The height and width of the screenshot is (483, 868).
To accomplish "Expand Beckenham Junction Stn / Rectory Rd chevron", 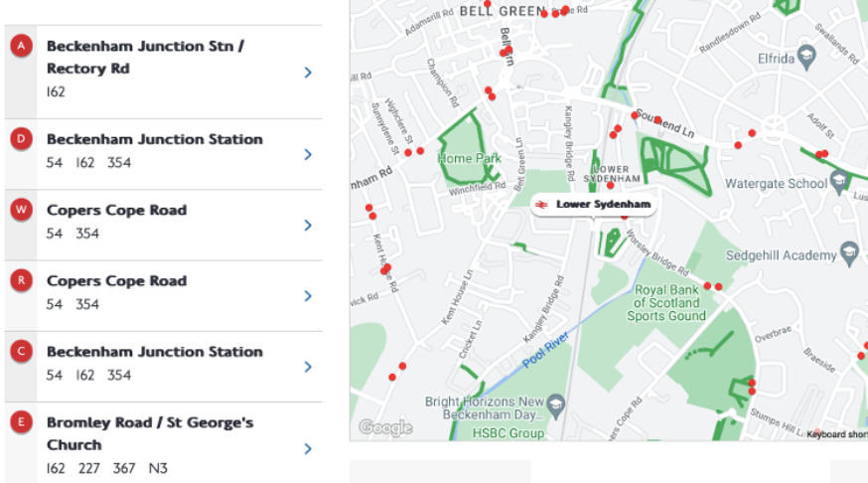I will pyautogui.click(x=308, y=73).
